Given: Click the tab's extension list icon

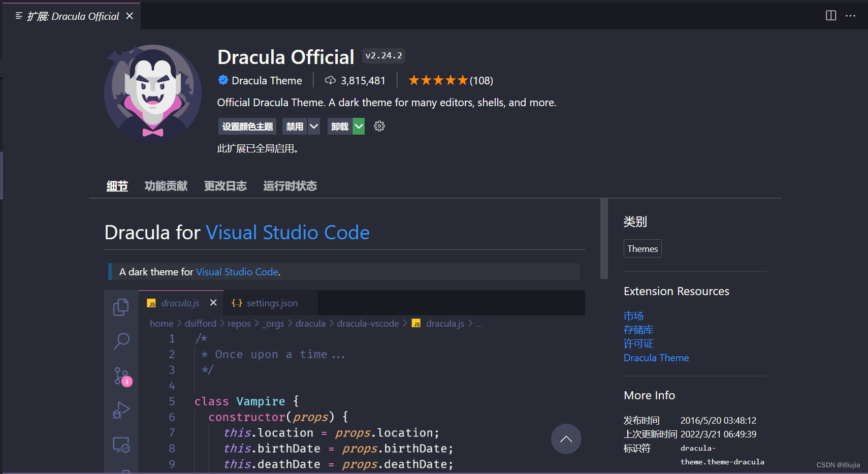Looking at the screenshot, I should point(19,16).
